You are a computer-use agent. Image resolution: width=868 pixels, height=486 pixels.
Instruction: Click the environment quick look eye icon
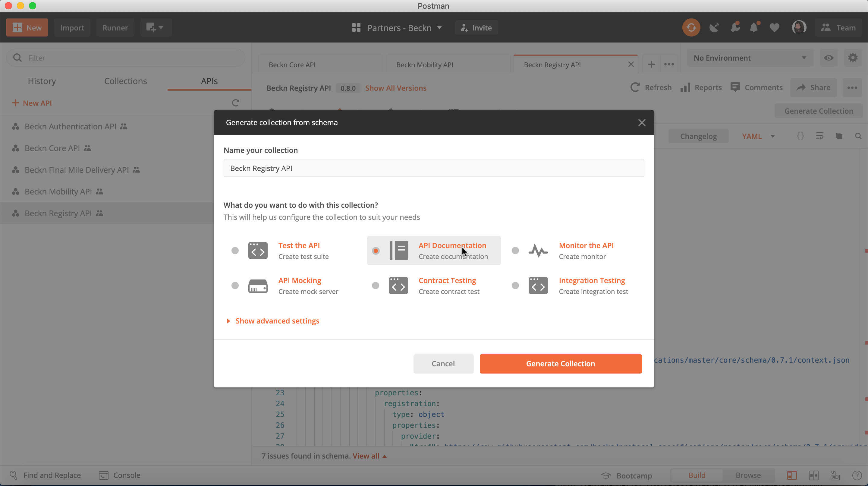click(x=829, y=58)
